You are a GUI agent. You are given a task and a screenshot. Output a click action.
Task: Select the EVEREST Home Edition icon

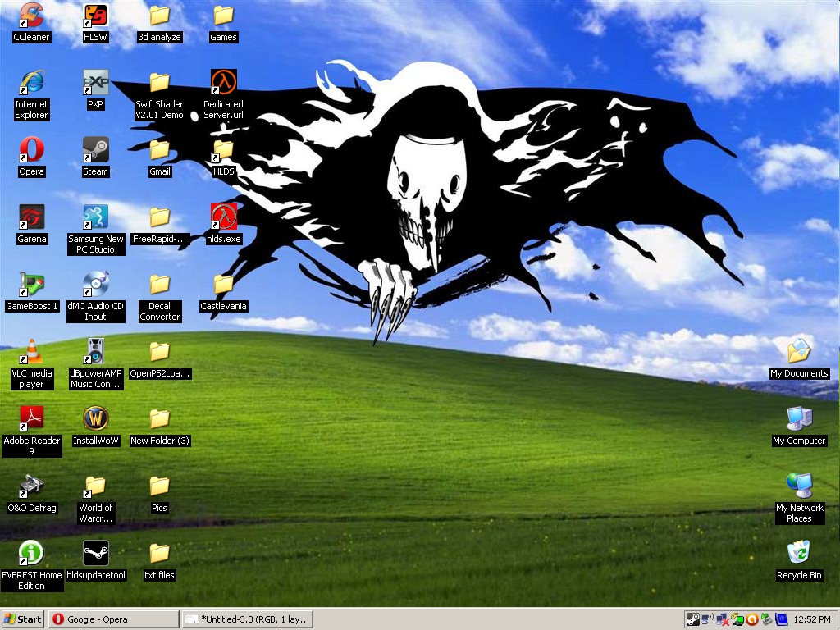click(31, 554)
